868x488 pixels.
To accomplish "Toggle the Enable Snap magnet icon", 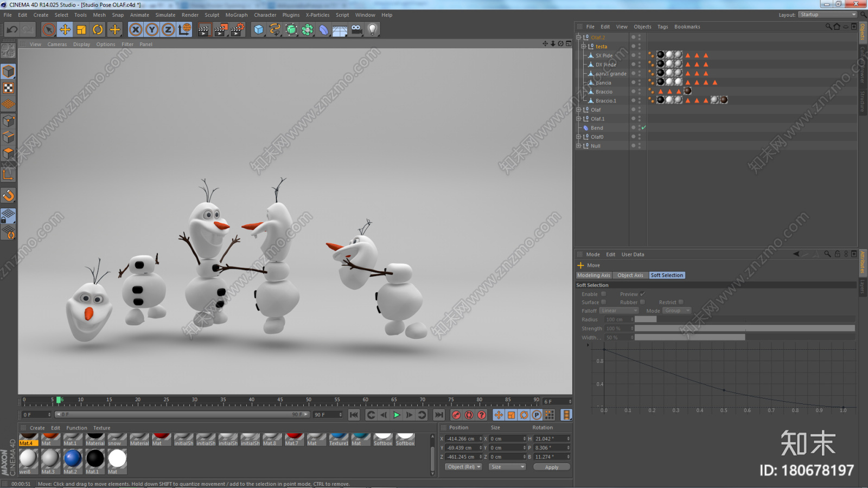I will 8,195.
